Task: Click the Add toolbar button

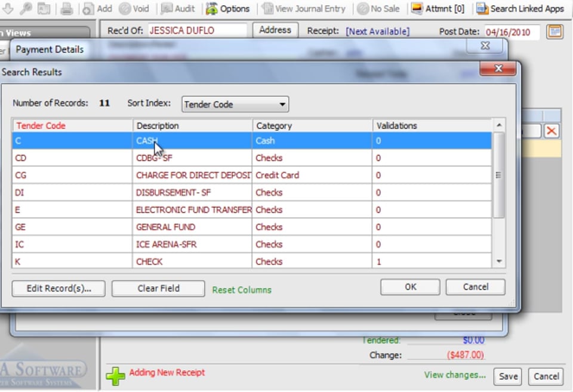Action: pyautogui.click(x=97, y=8)
